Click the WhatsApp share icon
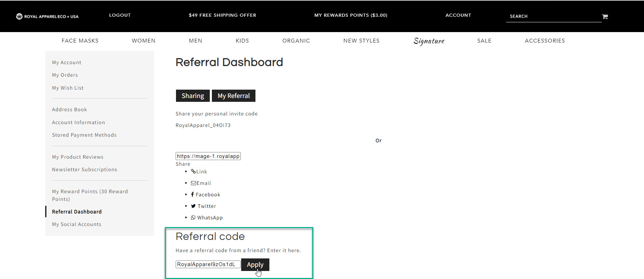The height and width of the screenshot is (279, 644). click(193, 218)
